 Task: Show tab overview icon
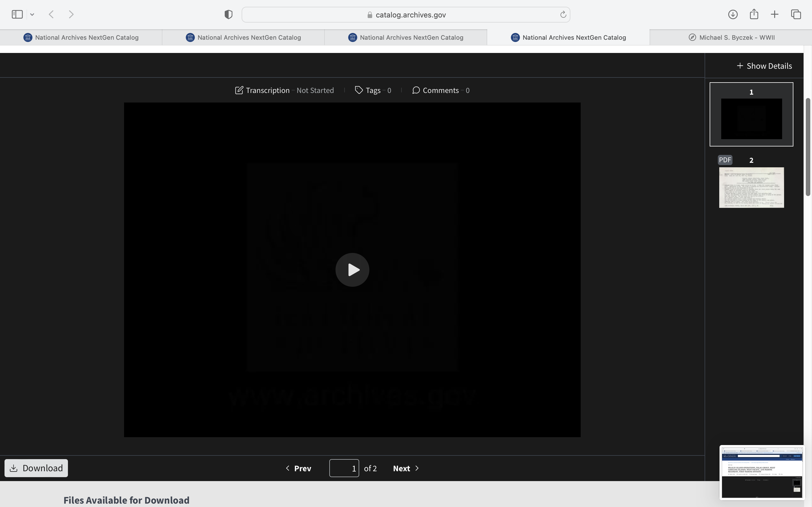796,14
